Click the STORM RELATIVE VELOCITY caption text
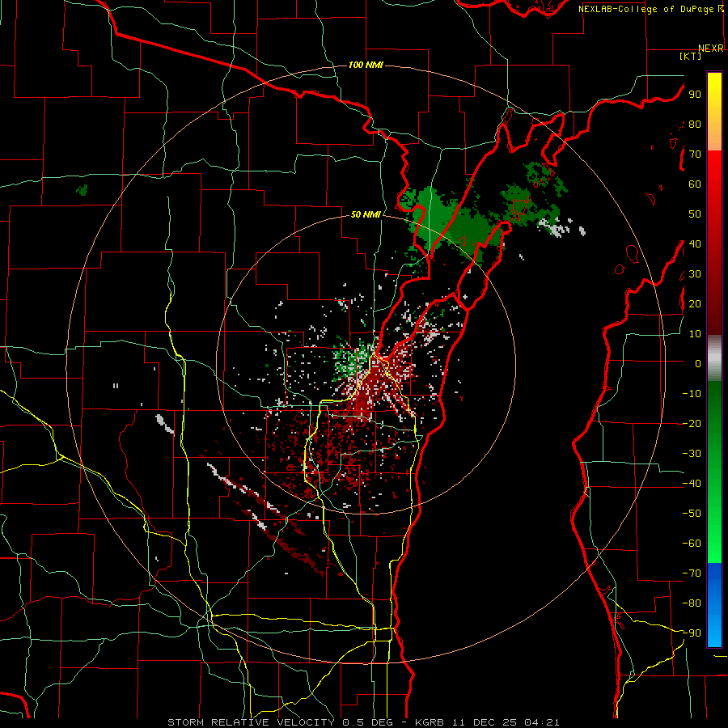This screenshot has height=728, width=728. coord(253,722)
